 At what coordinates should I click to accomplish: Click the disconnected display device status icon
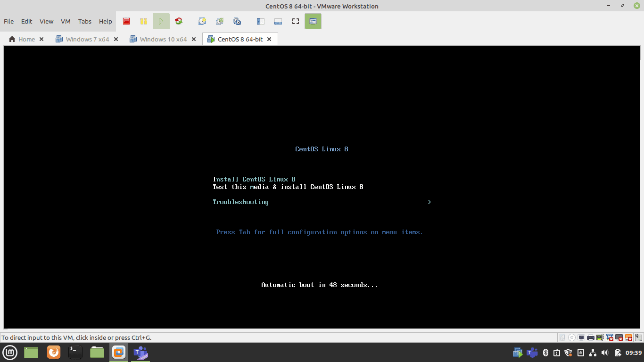pyautogui.click(x=619, y=337)
